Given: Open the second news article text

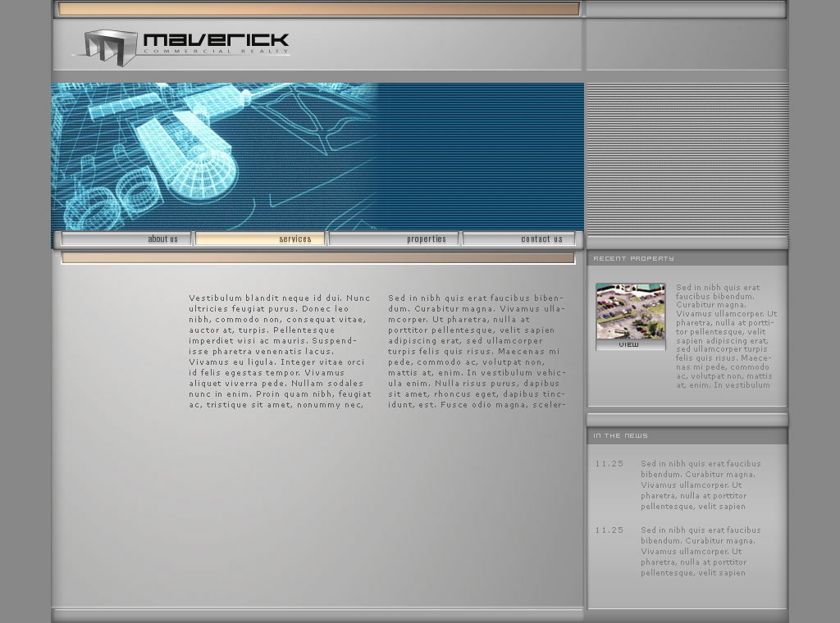Looking at the screenshot, I should click(701, 552).
